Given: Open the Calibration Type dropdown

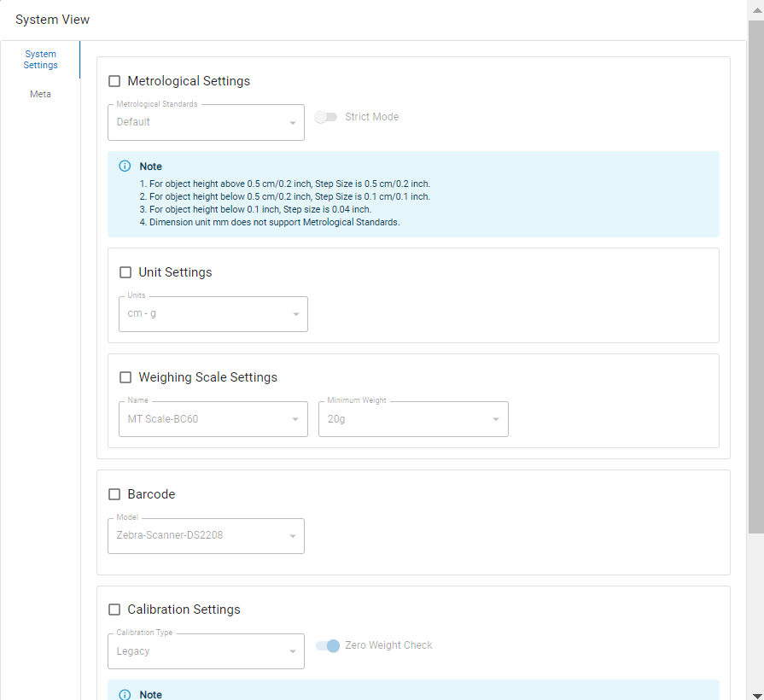Looking at the screenshot, I should (206, 651).
